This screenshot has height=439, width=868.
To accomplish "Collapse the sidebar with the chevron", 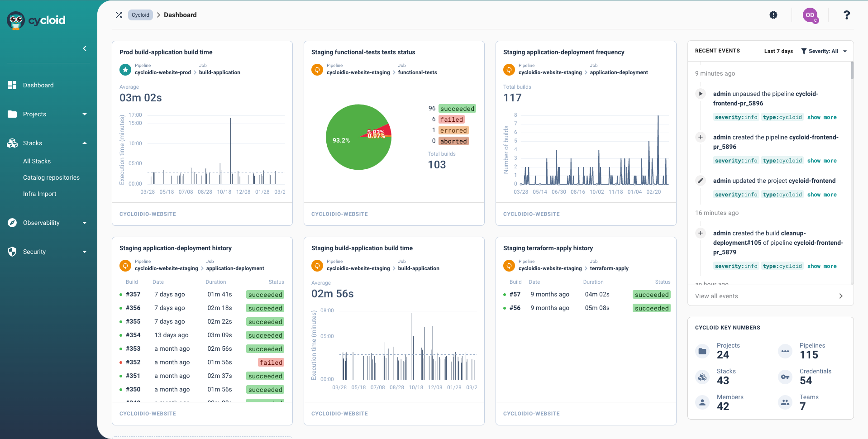I will click(84, 48).
